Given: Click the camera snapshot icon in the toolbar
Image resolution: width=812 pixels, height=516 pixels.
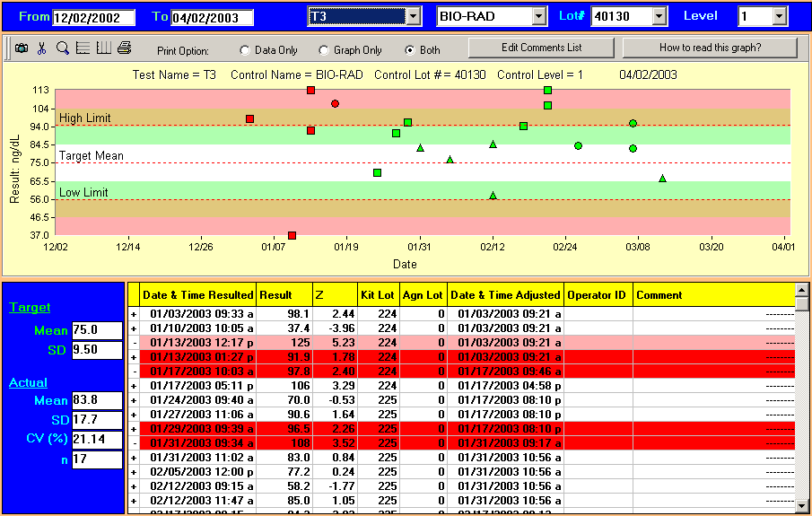Looking at the screenshot, I should pyautogui.click(x=22, y=48).
